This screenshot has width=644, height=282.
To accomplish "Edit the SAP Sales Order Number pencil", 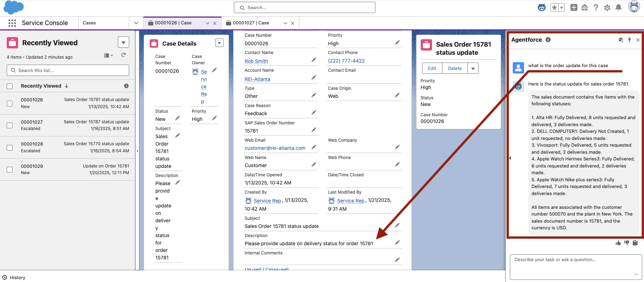I will click(314, 130).
